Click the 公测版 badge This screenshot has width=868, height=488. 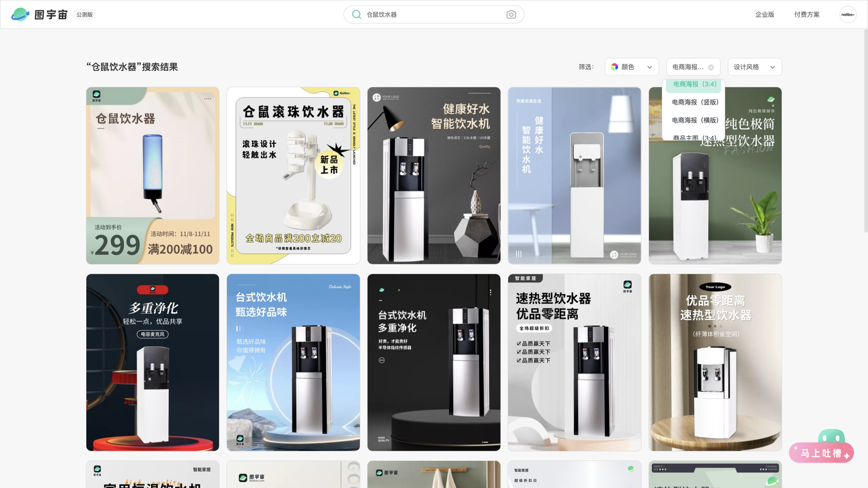point(84,14)
